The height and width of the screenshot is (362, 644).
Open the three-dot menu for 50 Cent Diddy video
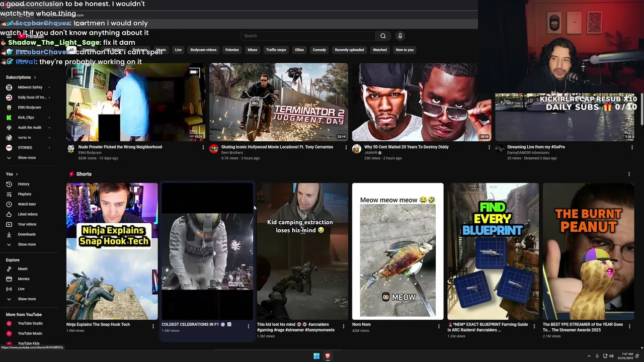(x=489, y=147)
